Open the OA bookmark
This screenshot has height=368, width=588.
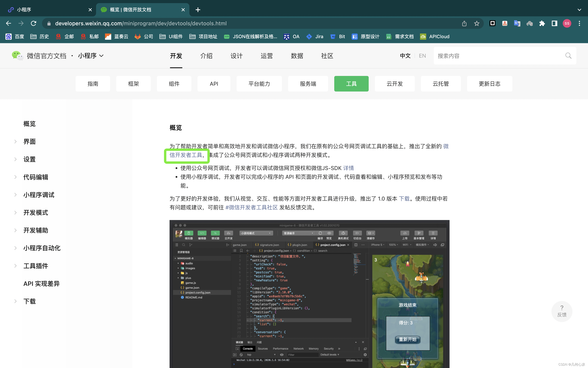tap(292, 37)
